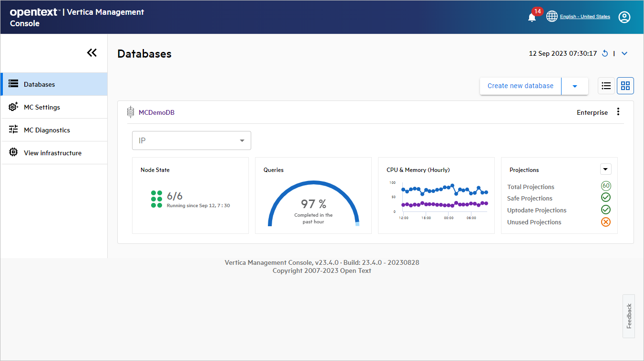This screenshot has width=644, height=361.
Task: Open the Create new database dropdown arrow
Action: [x=575, y=86]
